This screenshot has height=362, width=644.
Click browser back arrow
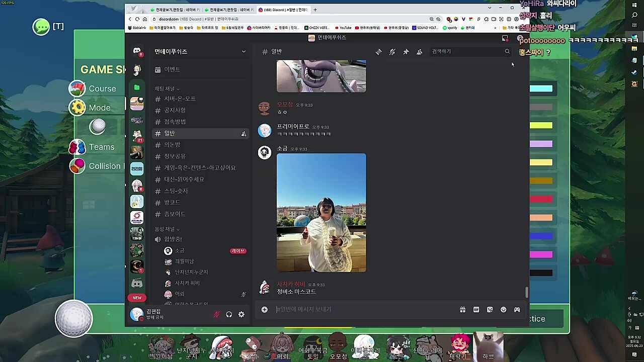click(130, 19)
